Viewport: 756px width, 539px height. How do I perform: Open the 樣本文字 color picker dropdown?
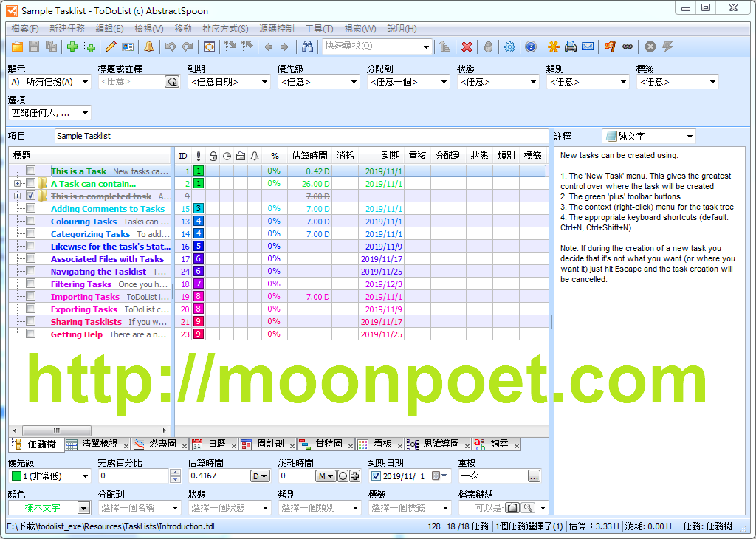tap(83, 508)
